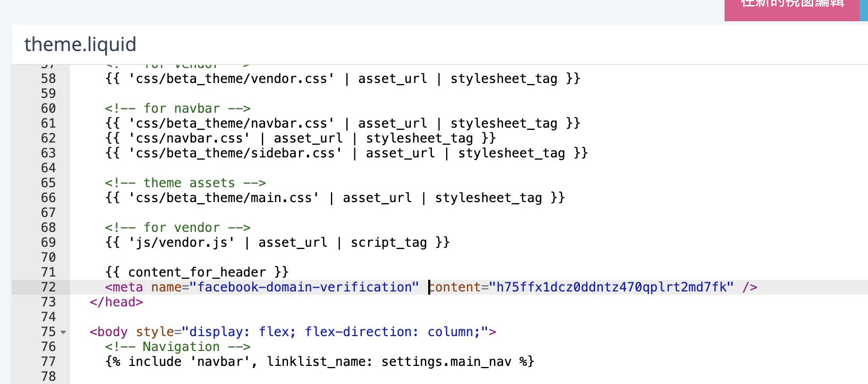This screenshot has height=384, width=868.
Task: Select line number 72 in gutter
Action: tap(48, 287)
